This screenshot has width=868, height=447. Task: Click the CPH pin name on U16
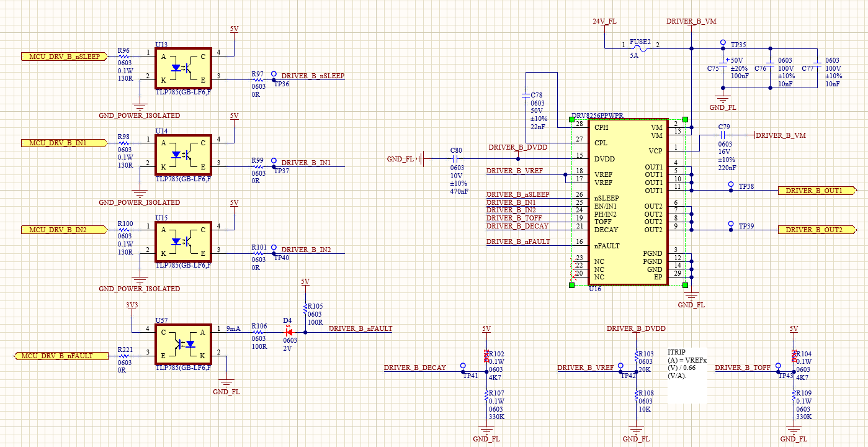pyautogui.click(x=601, y=127)
